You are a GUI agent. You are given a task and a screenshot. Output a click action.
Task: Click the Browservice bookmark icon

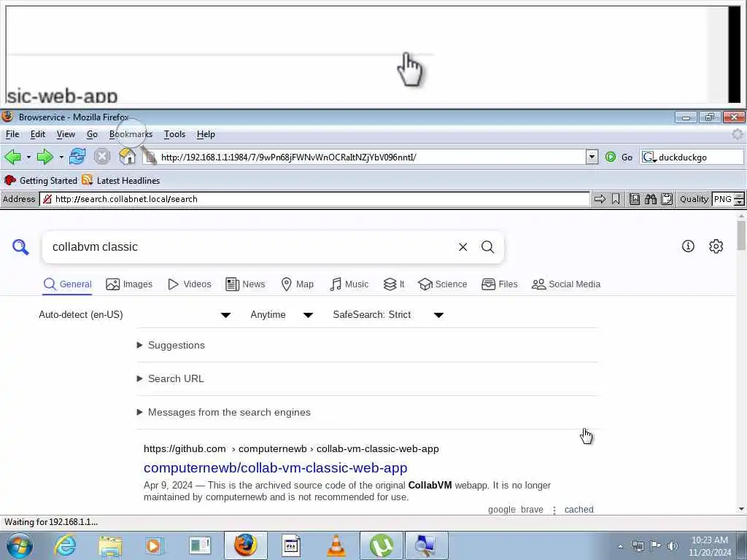click(x=616, y=199)
